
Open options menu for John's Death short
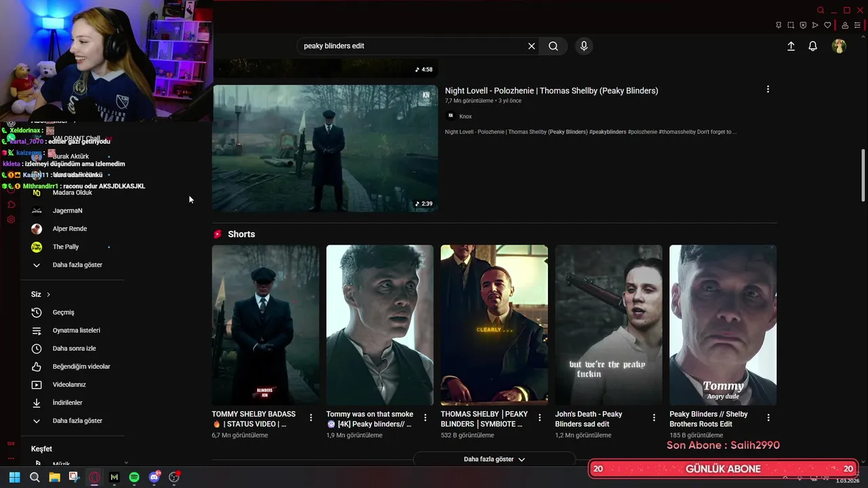654,418
